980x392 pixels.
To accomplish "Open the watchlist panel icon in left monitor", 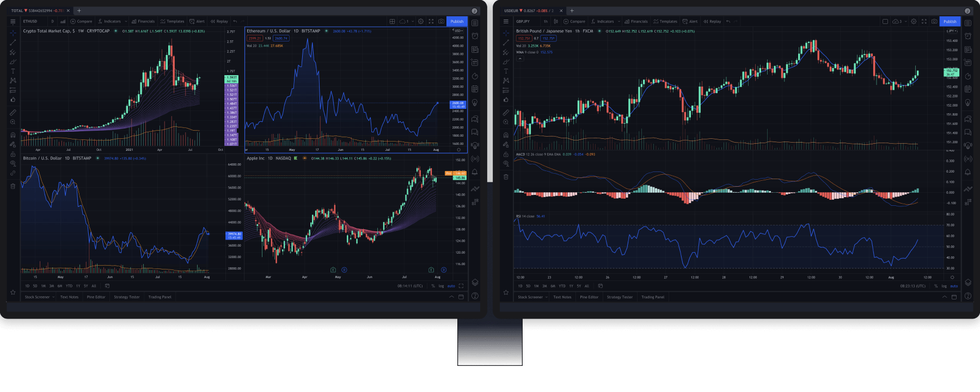I will pos(475,23).
